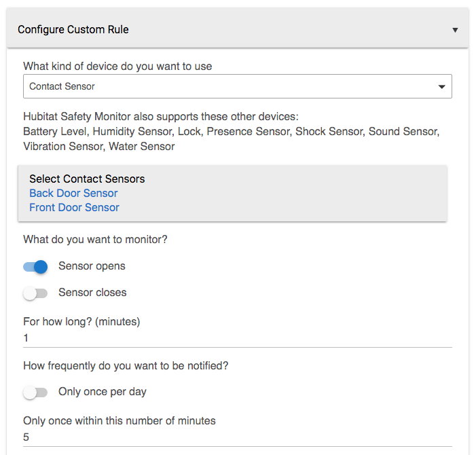The height and width of the screenshot is (455, 476).
Task: Open the Contact Sensor device type dropdown
Action: (x=238, y=86)
